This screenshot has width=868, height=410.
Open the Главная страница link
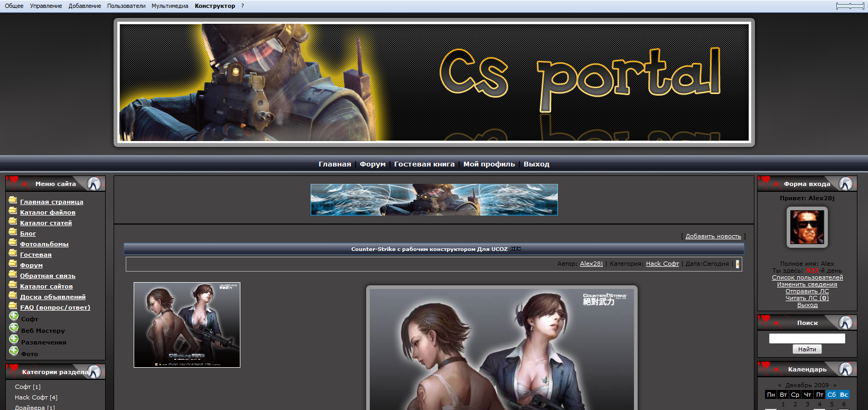pos(52,202)
